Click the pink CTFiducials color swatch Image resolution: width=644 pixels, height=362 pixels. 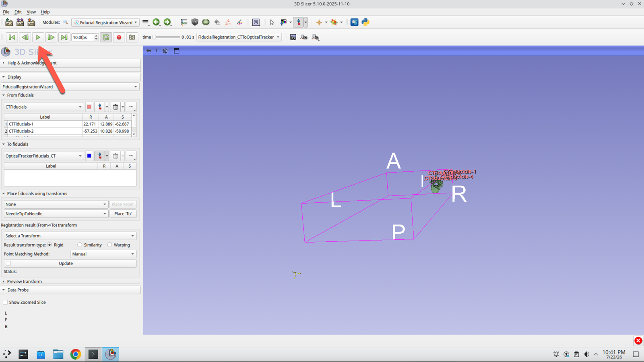coord(89,107)
